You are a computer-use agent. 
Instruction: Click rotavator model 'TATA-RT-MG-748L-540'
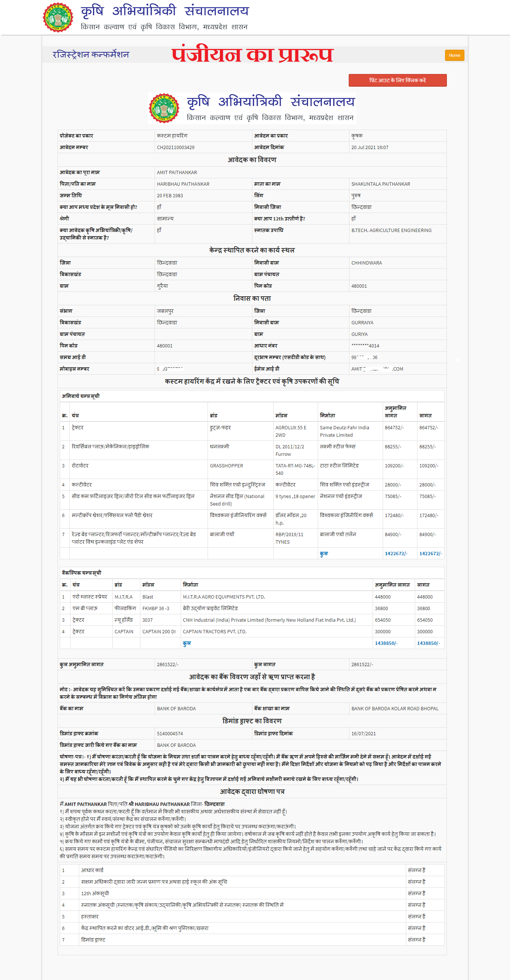[x=295, y=470]
